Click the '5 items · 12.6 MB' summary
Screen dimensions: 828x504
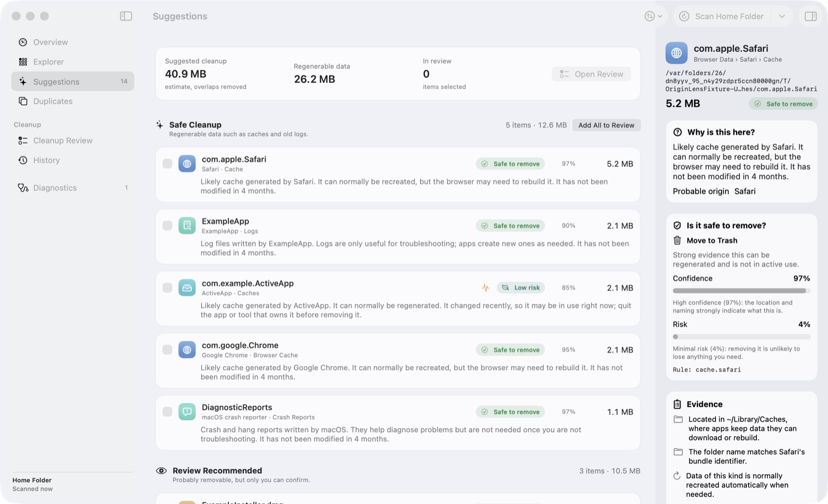pos(536,125)
